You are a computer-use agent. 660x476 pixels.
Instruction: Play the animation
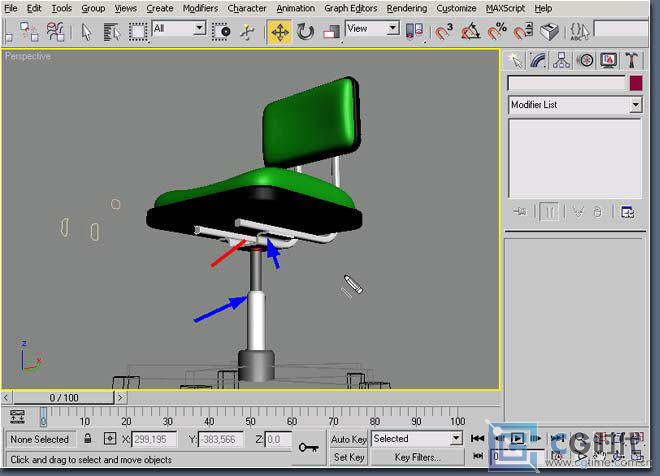(x=517, y=439)
